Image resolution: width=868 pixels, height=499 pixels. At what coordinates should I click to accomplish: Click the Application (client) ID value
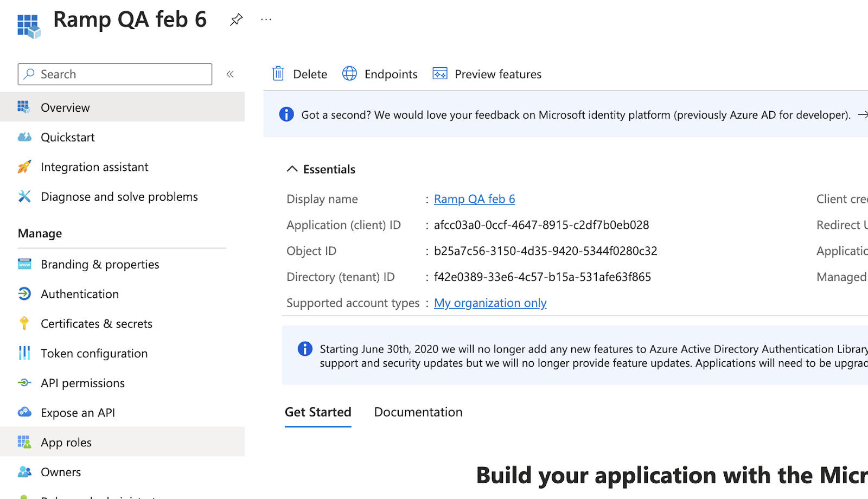(x=541, y=225)
